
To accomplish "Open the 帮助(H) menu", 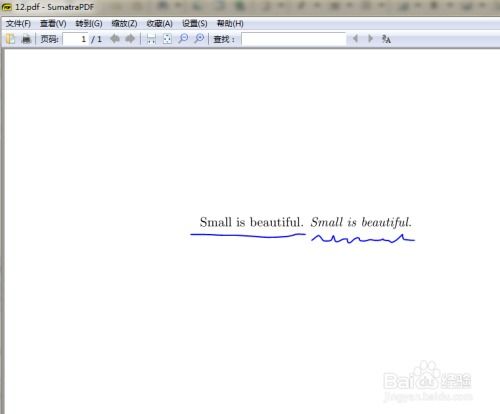I will click(x=230, y=24).
